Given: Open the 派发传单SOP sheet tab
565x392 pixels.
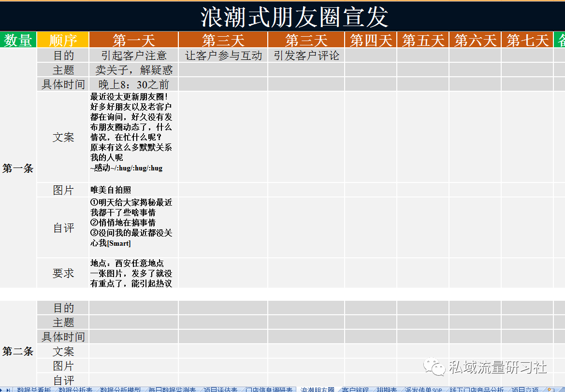Looking at the screenshot, I should tap(423, 390).
